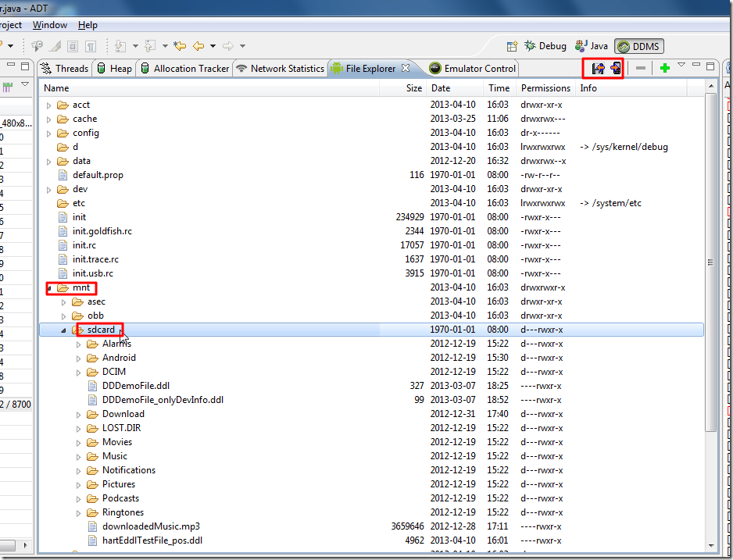Click the scroll-down arrow of the file list
The height and width of the screenshot is (560, 733).
710,545
